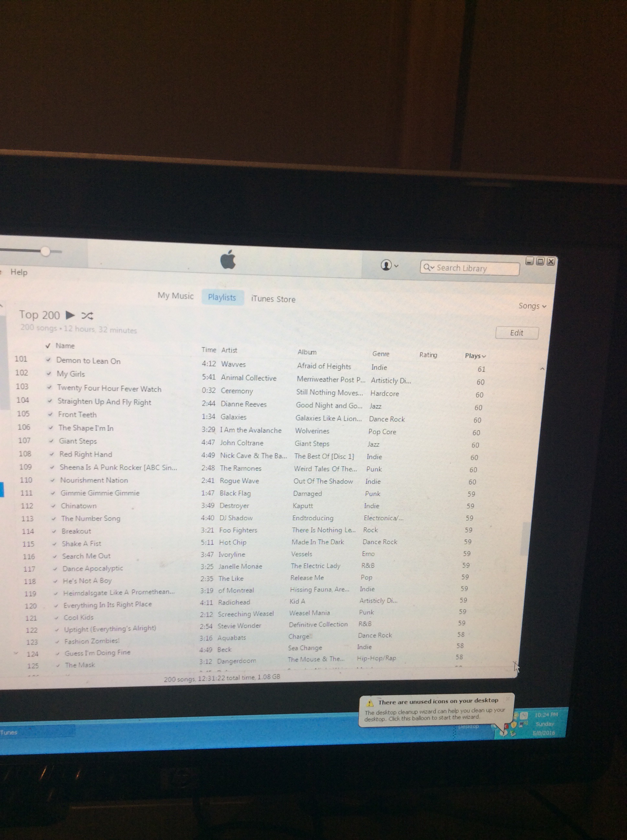Viewport: 627px width, 840px height.
Task: Adjust the volume slider knob
Action: [46, 251]
